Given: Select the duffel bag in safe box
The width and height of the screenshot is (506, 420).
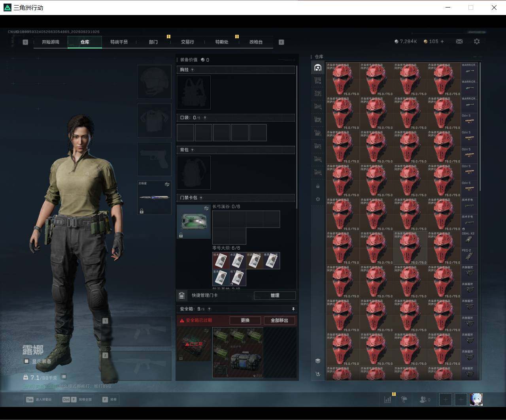Looking at the screenshot, I should 246,361.
